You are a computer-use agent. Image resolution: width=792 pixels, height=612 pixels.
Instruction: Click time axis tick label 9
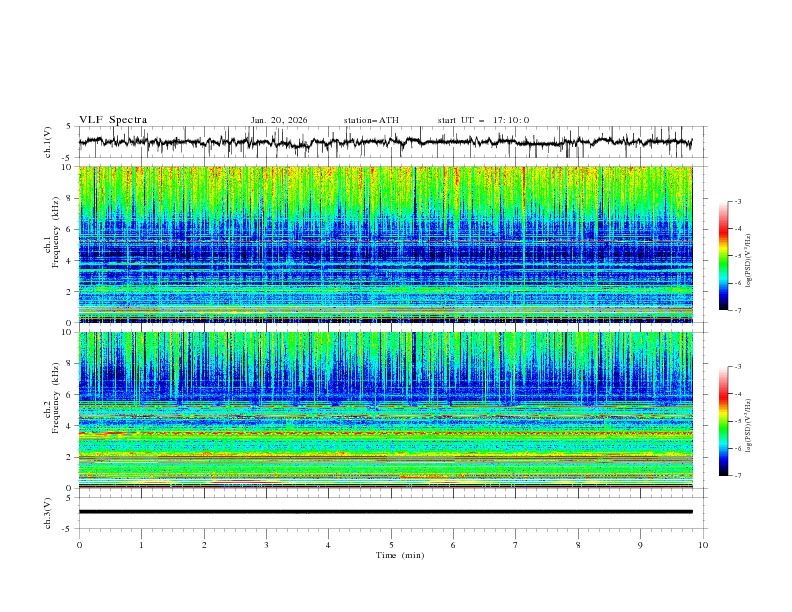(640, 545)
